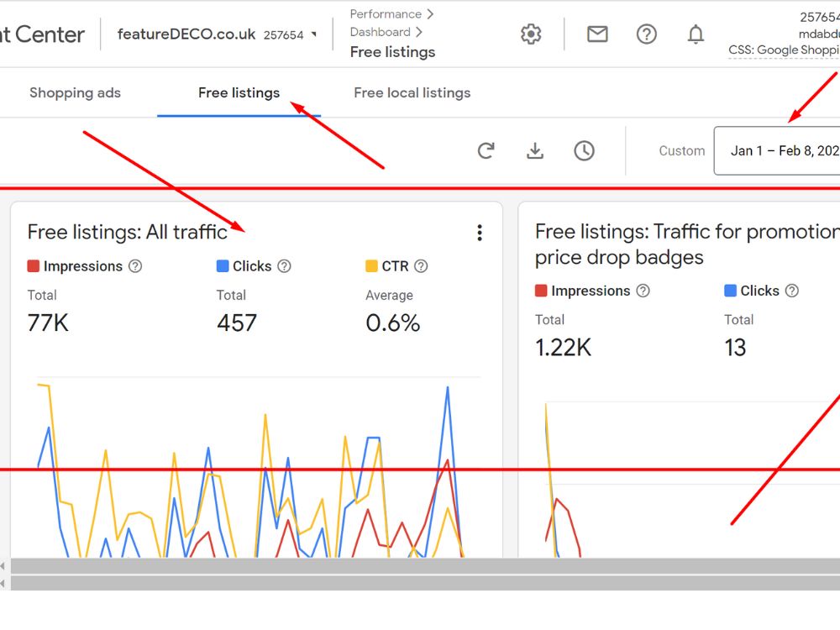This screenshot has height=630, width=840.
Task: Open the report scheduling clock icon
Action: coord(585,150)
